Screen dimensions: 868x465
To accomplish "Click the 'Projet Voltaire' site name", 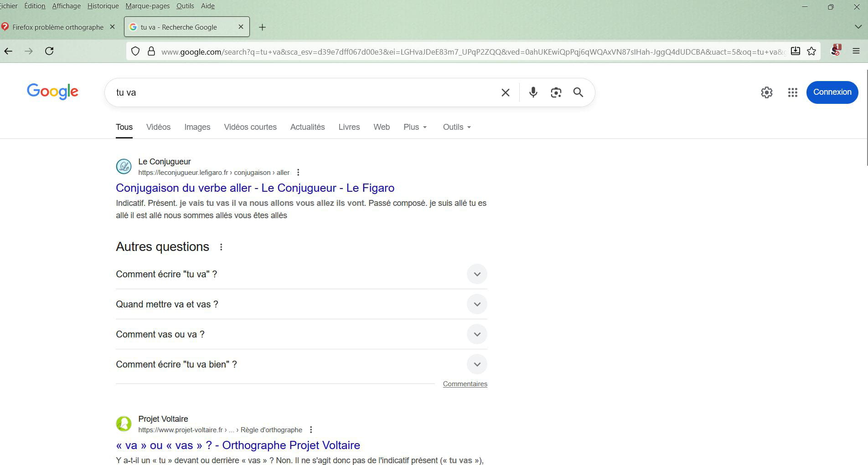I will point(163,419).
